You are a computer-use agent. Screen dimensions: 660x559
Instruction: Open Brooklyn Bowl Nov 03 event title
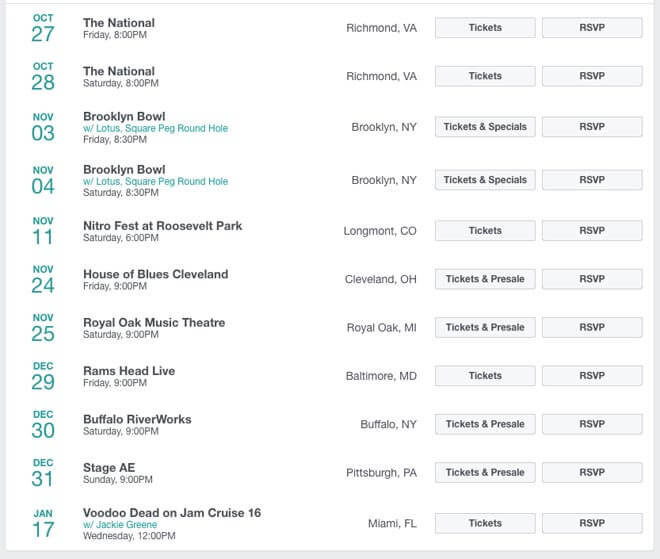(124, 116)
